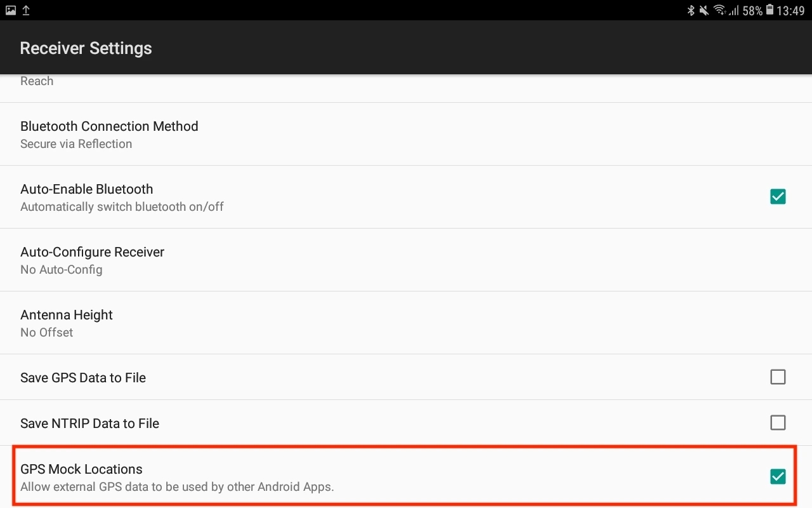Open Bluetooth Connection Method options

coord(109,134)
